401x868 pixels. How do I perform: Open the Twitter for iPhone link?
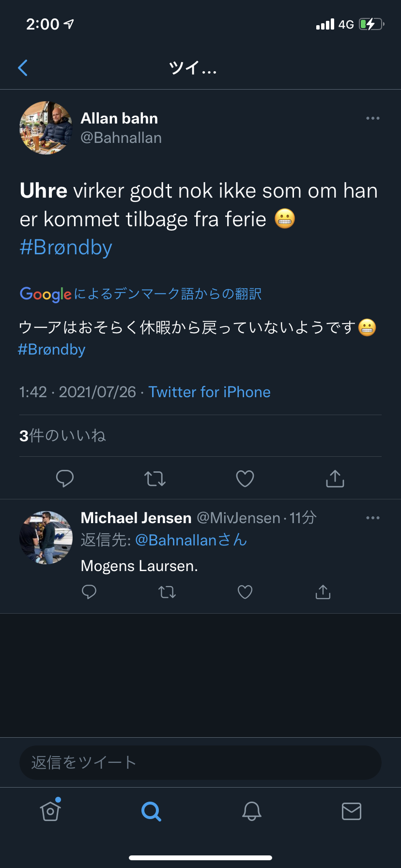click(209, 392)
